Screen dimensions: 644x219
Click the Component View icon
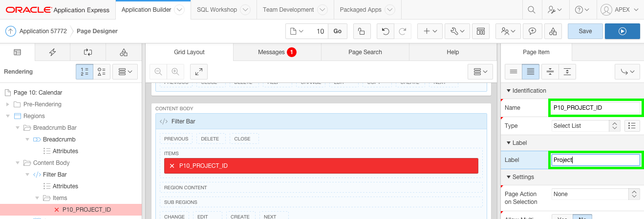(481, 31)
